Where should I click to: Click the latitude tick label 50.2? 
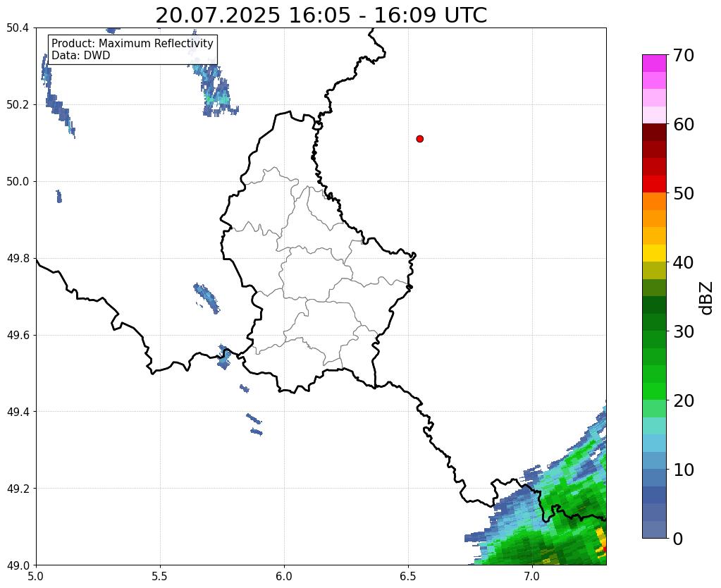(x=18, y=105)
